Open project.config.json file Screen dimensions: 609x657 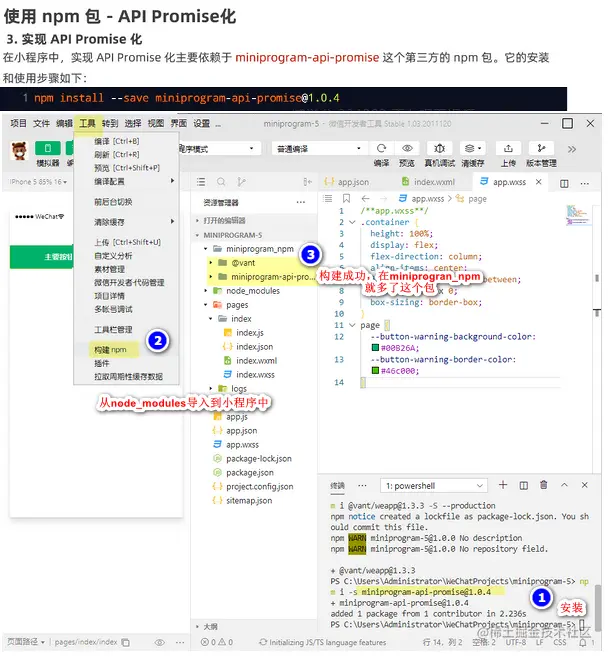tap(259, 486)
